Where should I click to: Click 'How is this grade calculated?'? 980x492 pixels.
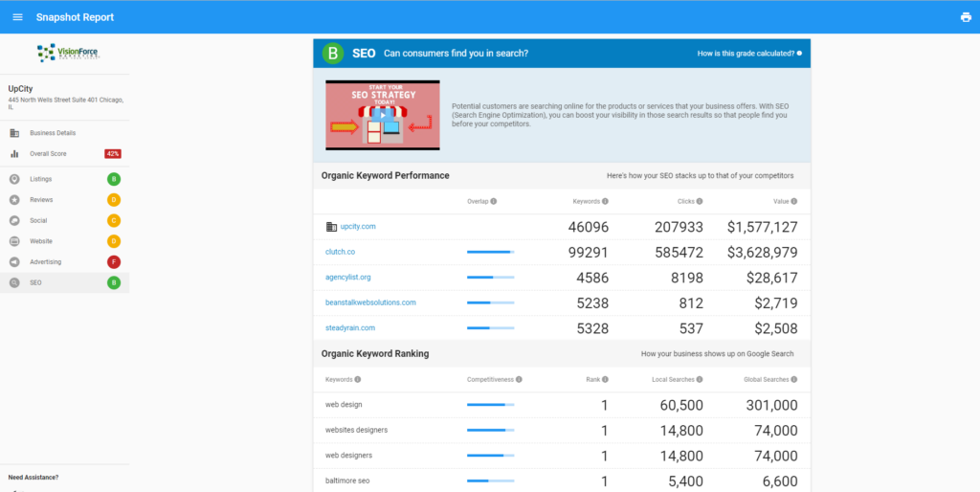tap(749, 54)
